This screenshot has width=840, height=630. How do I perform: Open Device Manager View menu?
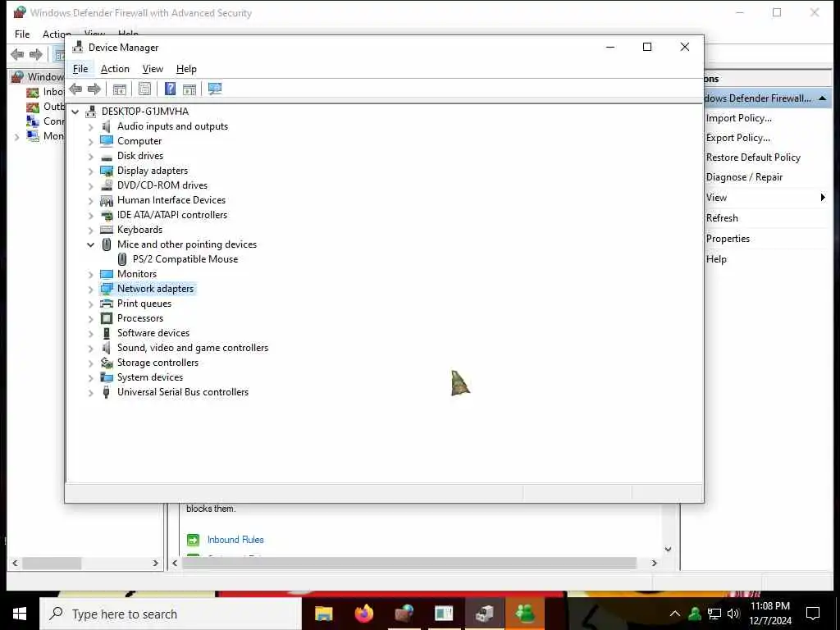[153, 69]
